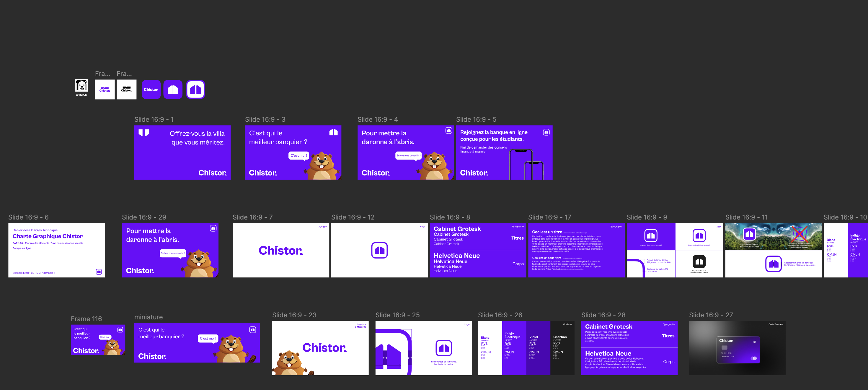Image resolution: width=868 pixels, height=390 pixels.
Task: Select the purple Chistor framed logo thumbnail
Action: coord(105,89)
